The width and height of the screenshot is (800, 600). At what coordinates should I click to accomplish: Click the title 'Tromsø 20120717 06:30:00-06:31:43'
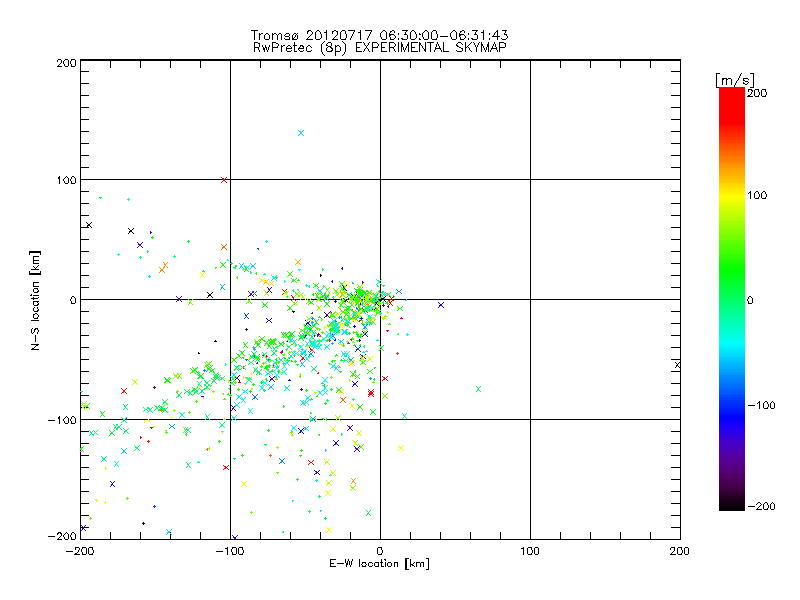[x=380, y=35]
